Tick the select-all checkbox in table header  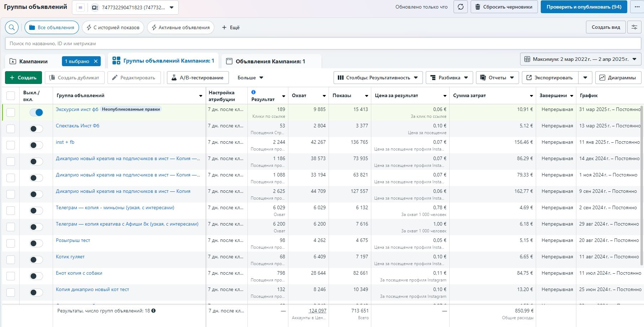coord(11,96)
